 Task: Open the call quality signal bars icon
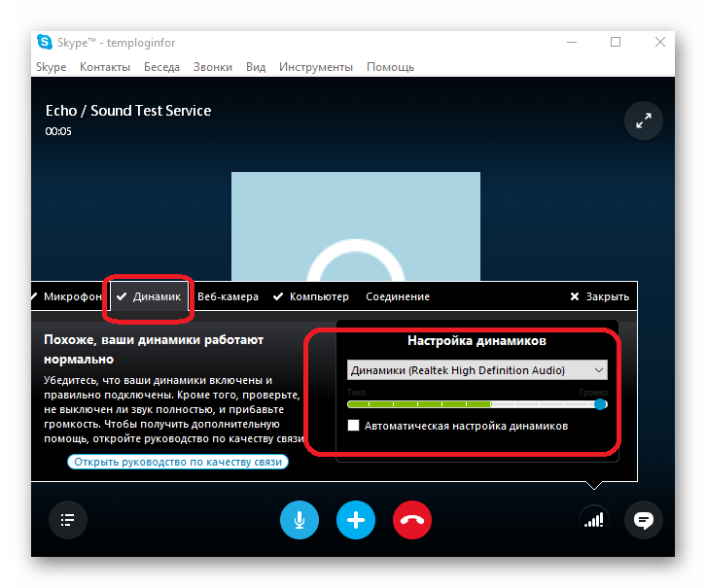pos(594,521)
